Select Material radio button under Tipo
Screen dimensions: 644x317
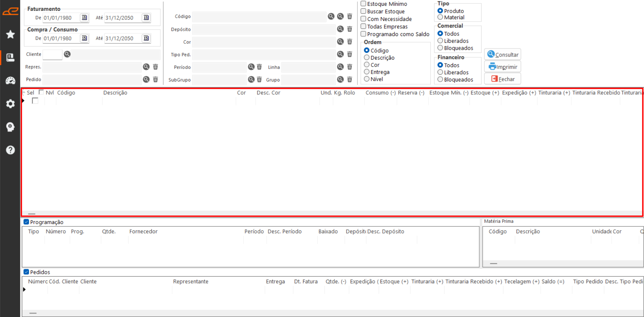point(440,17)
